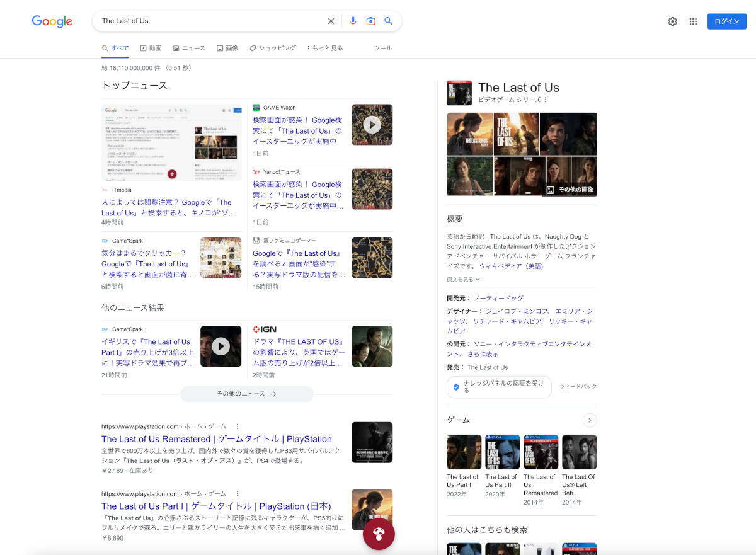The image size is (756, 555).
Task: Click The Last of Us knowledge panel cover icon
Action: [x=459, y=93]
